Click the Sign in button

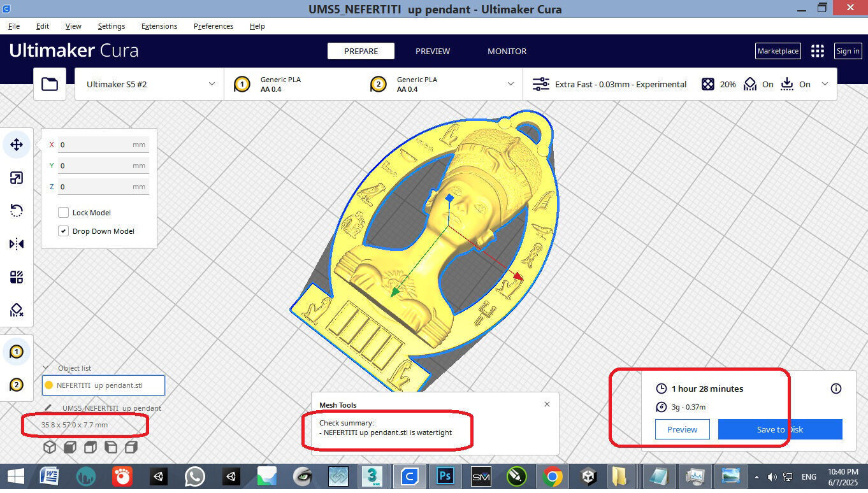pos(848,51)
